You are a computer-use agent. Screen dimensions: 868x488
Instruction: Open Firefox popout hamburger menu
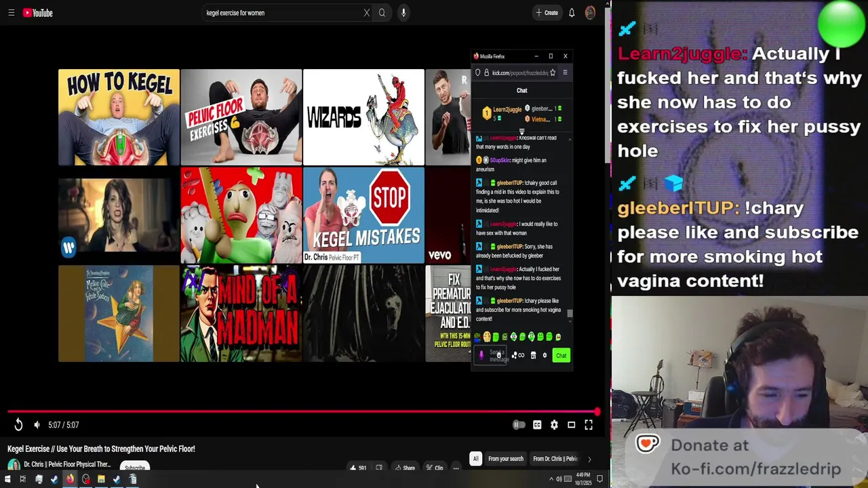pyautogui.click(x=565, y=73)
